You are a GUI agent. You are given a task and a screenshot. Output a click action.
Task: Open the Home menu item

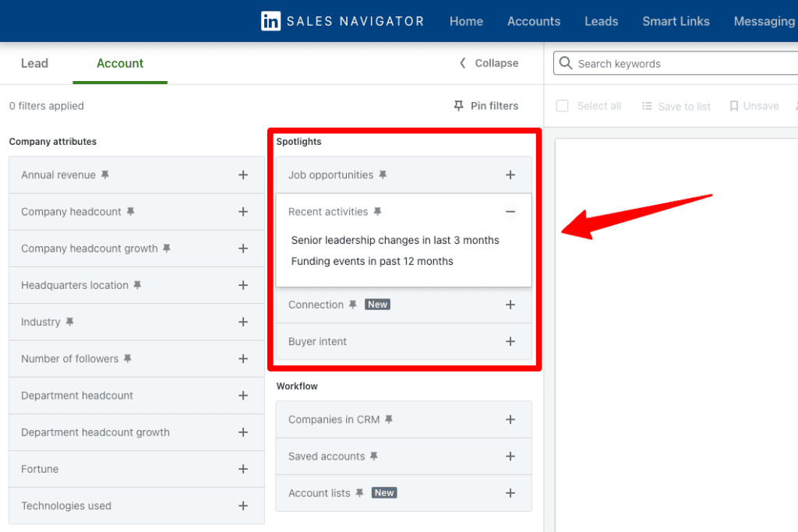pos(466,21)
